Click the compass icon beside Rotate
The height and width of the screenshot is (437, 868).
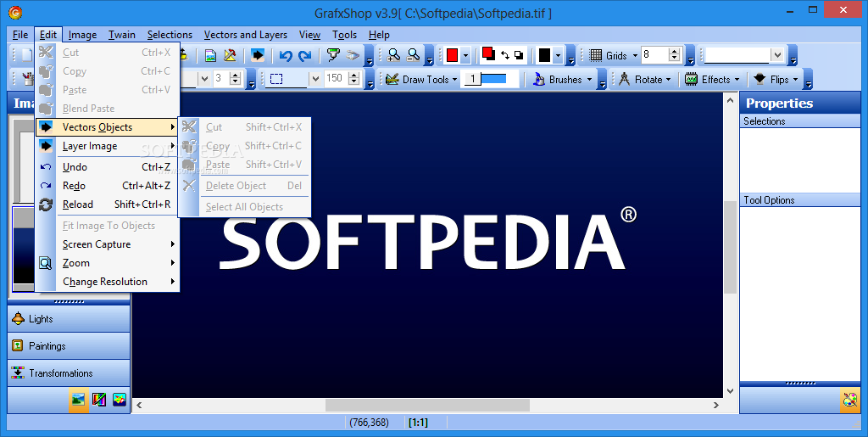[x=625, y=79]
